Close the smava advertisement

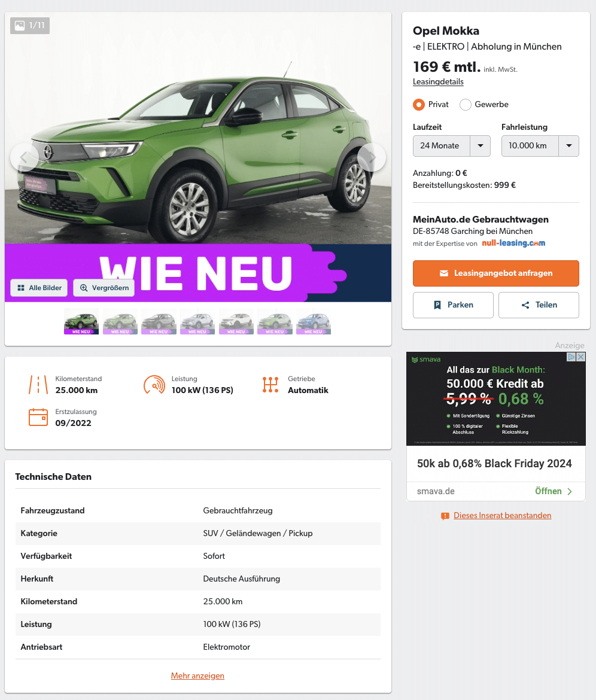(580, 357)
